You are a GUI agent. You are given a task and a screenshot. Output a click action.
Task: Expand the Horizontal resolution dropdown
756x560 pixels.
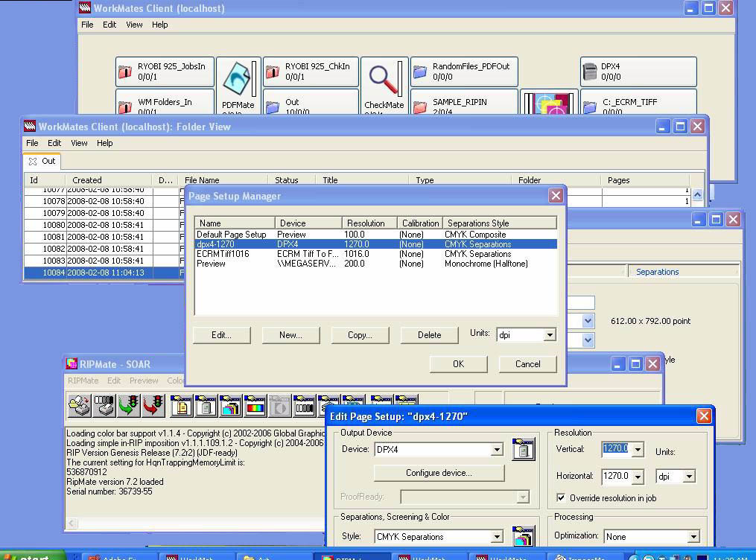(x=638, y=477)
